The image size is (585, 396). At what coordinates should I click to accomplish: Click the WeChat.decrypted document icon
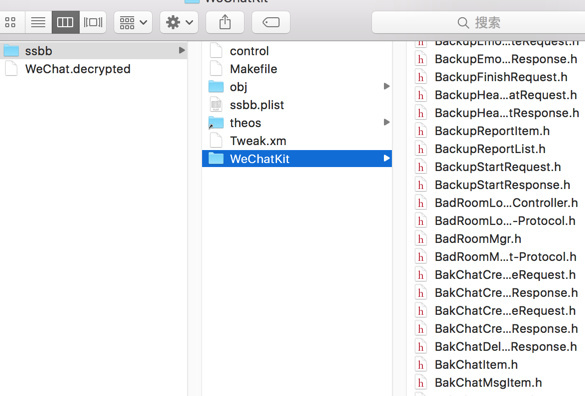(11, 69)
